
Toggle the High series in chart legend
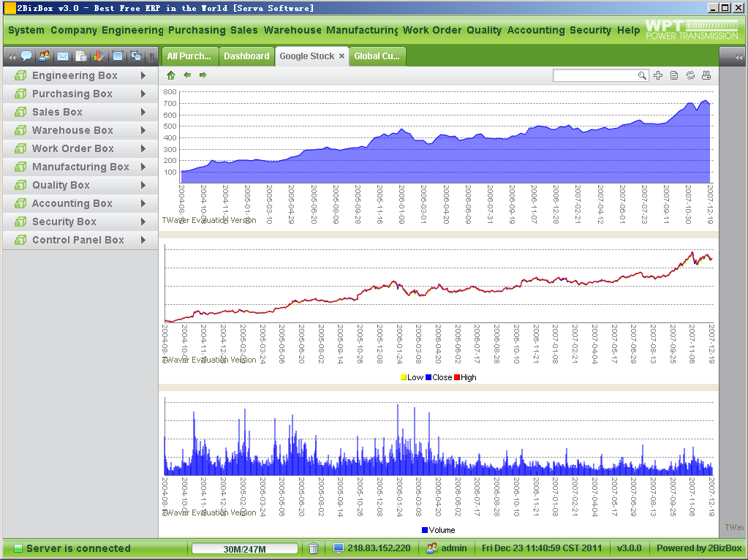click(464, 377)
